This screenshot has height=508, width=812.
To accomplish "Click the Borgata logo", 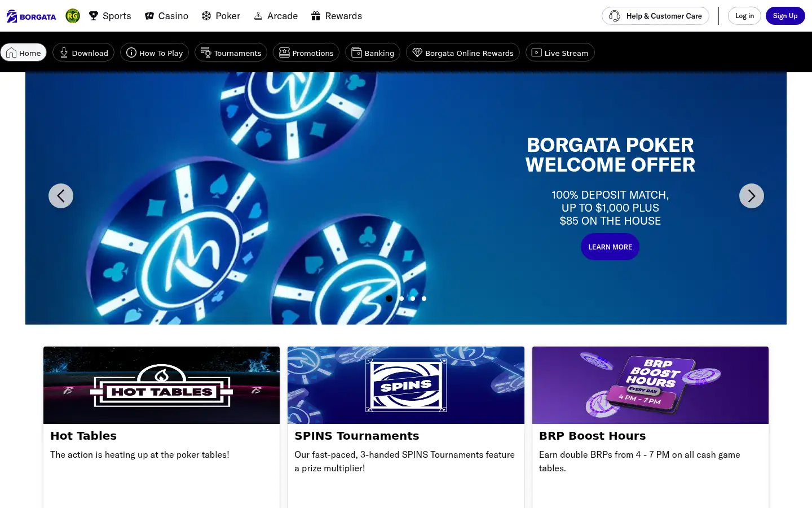I will (31, 16).
